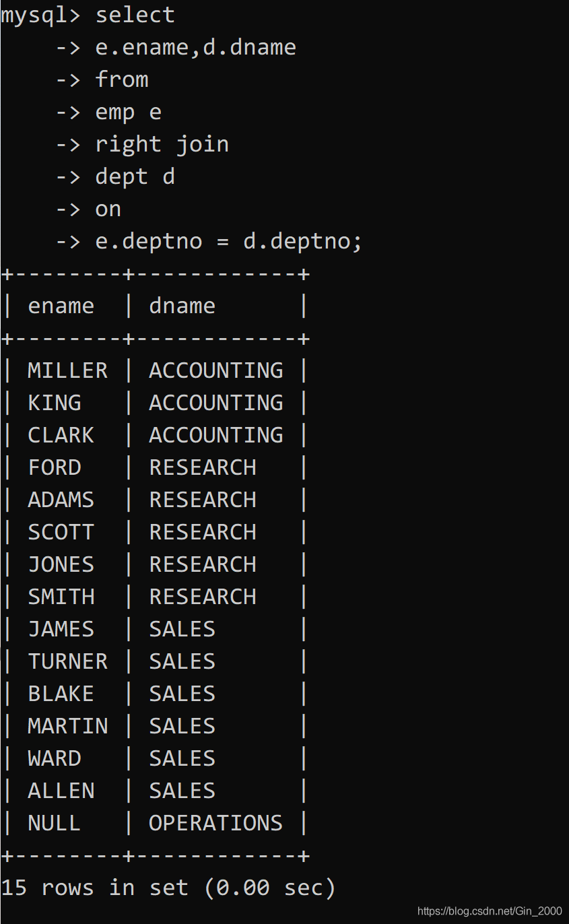Click the 'ename' column header
The width and height of the screenshot is (569, 924).
click(61, 306)
